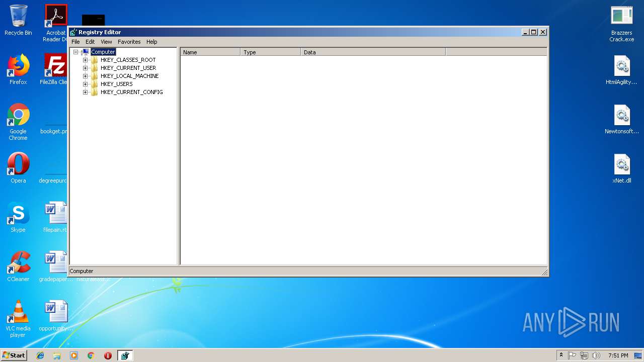Show hidden tray icons arrow
This screenshot has width=644, height=362.
pos(561,355)
